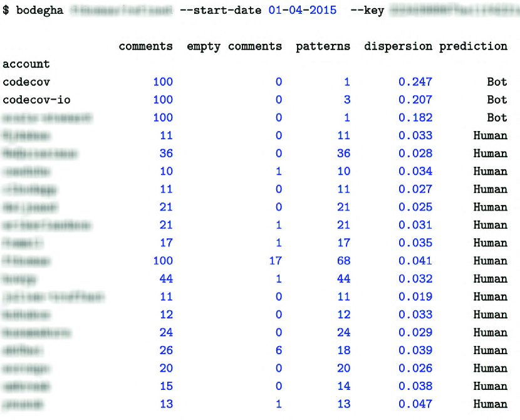
Task: Select the dispersion value 0.207
Action: (x=415, y=100)
